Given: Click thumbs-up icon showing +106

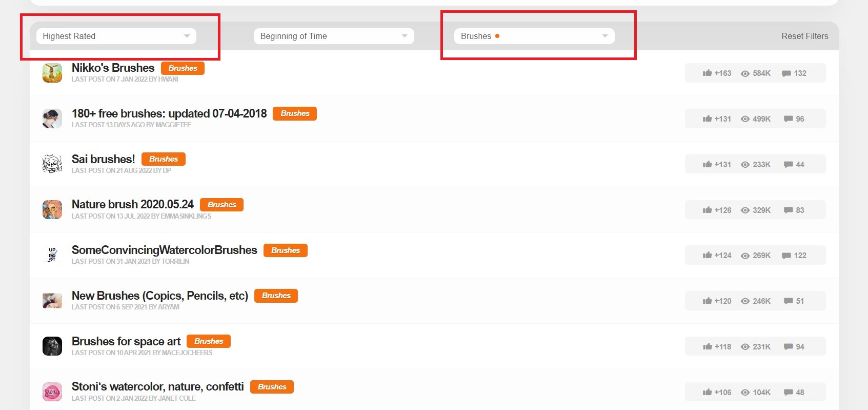Looking at the screenshot, I should (x=707, y=392).
